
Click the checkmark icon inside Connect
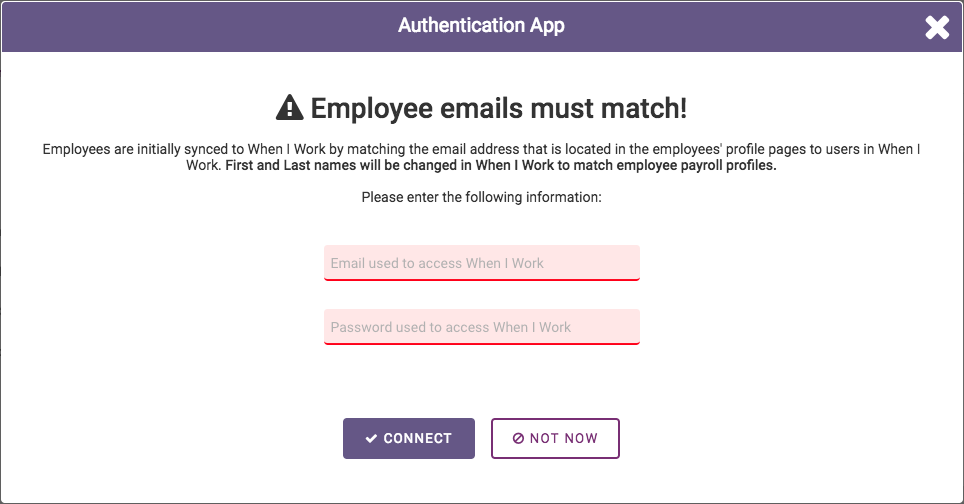(371, 438)
